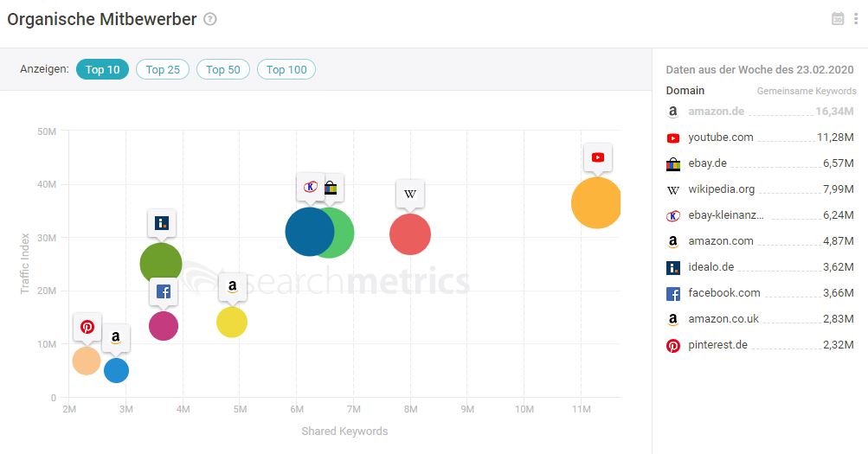Click the eBay shopping bag marker in chart
Screen dimensions: 868x454
click(332, 188)
